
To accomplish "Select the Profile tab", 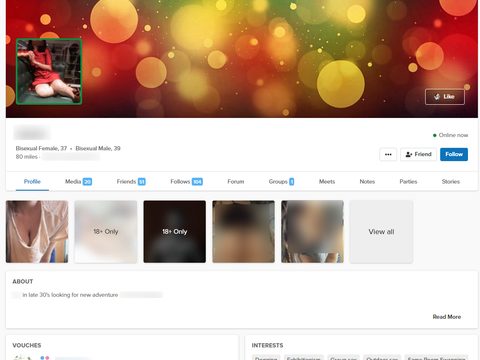I will tap(32, 182).
